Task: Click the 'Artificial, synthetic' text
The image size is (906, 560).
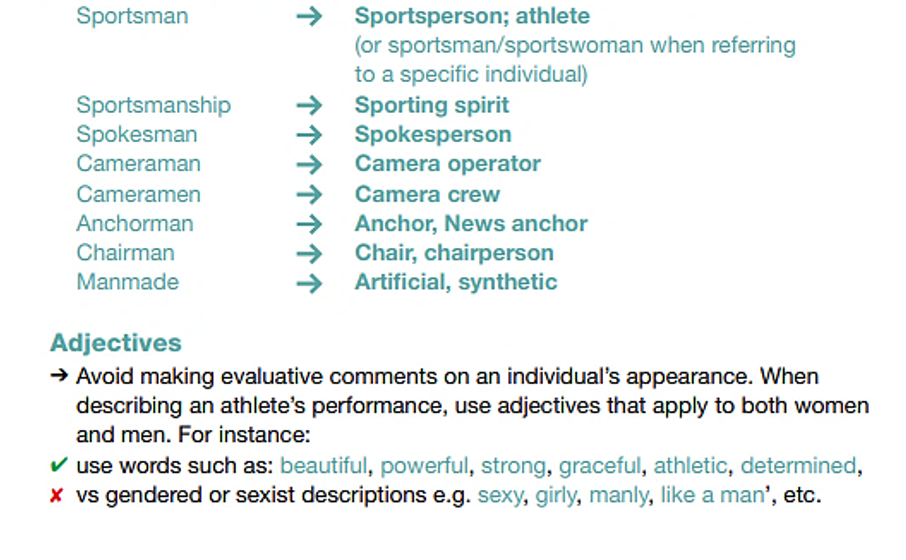Action: click(456, 283)
